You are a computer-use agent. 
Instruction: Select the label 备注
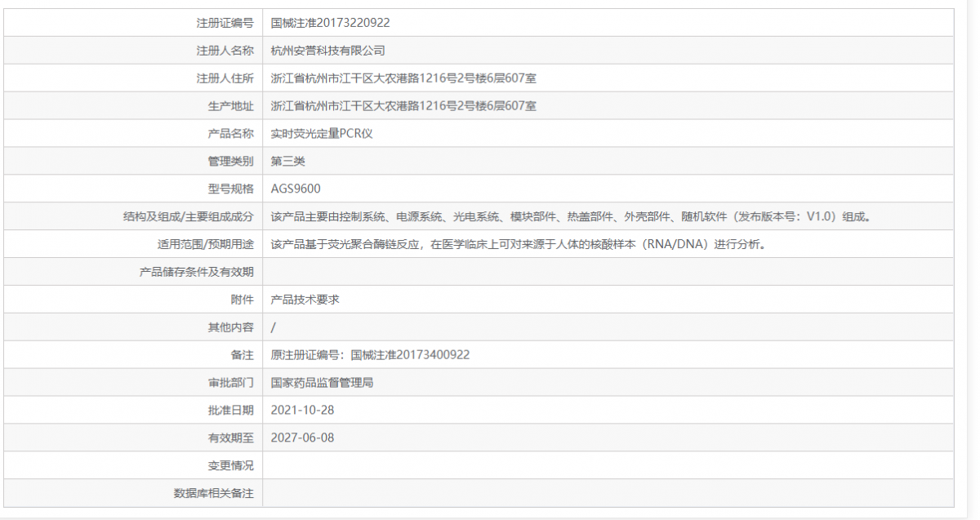[243, 354]
